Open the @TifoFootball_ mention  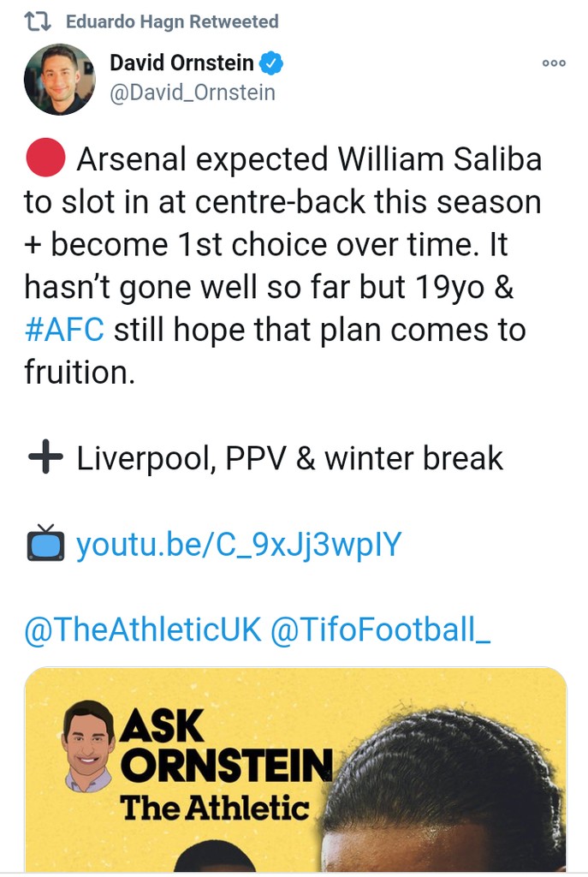[381, 629]
